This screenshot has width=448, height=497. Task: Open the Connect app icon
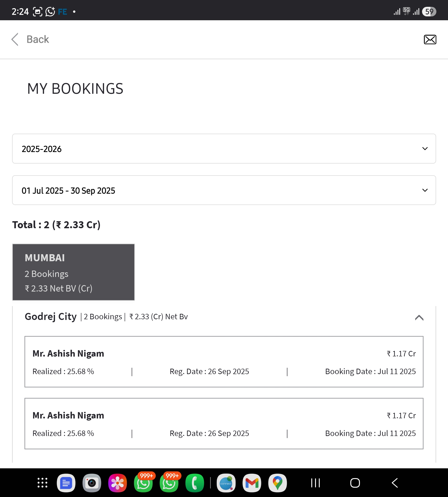click(x=226, y=483)
